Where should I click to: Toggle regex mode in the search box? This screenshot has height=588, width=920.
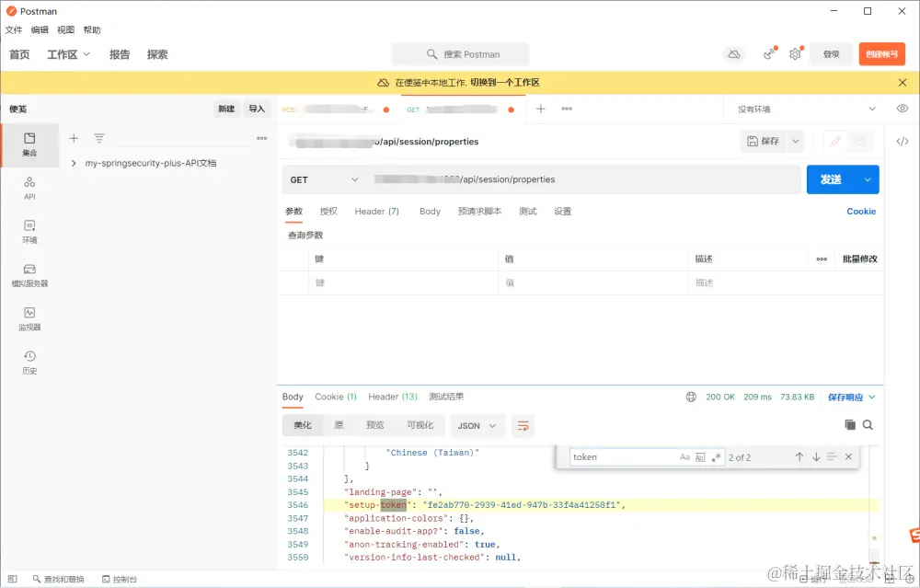[716, 457]
